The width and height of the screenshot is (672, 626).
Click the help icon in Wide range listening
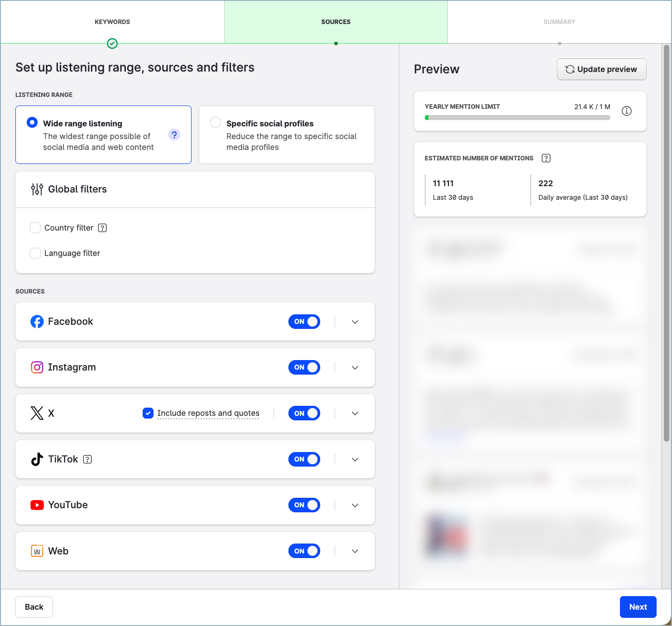[x=174, y=135]
